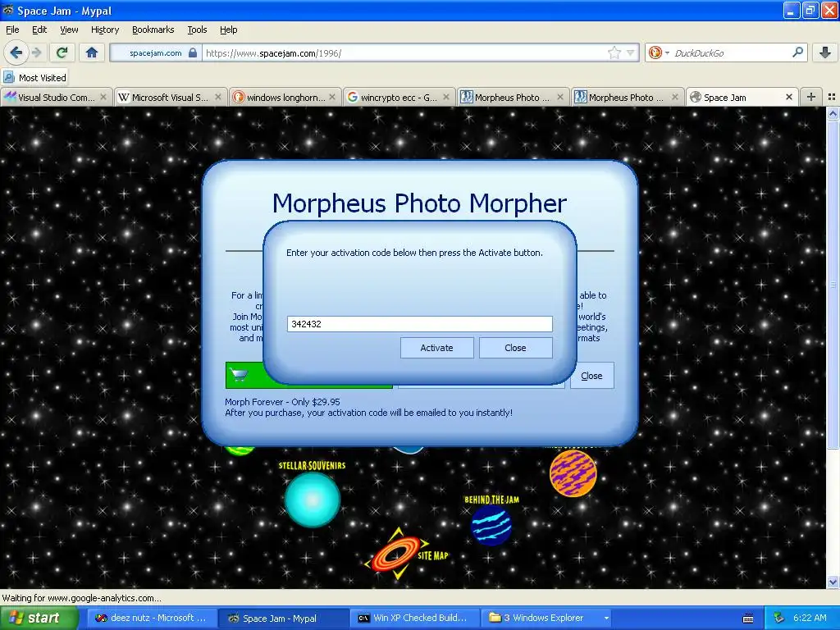Click the spacejam.com site identity label
The width and height of the screenshot is (840, 630).
155,52
